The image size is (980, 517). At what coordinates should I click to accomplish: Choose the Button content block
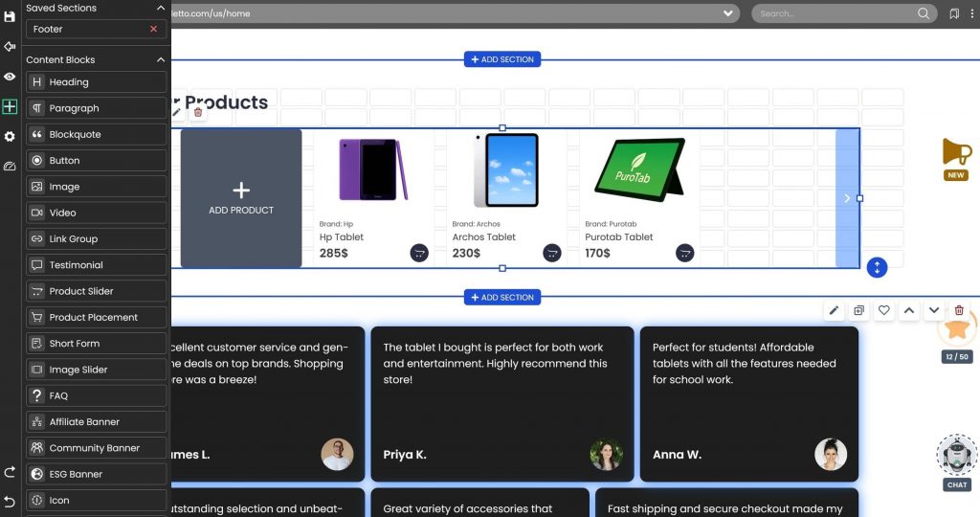tap(97, 161)
